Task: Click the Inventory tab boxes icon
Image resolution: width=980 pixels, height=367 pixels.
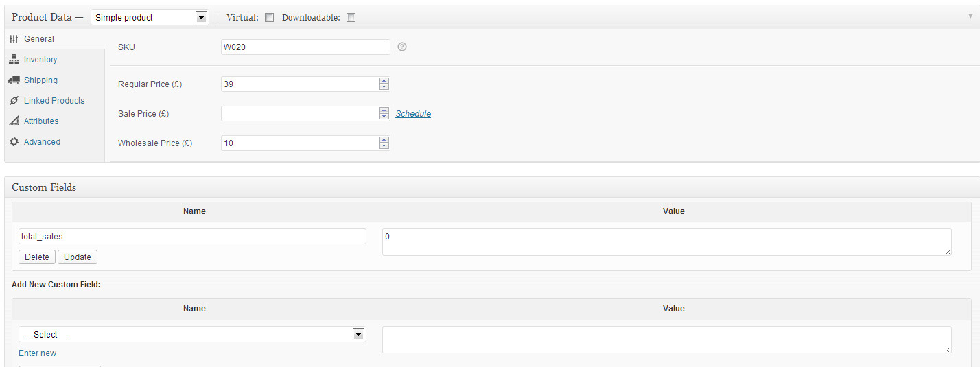Action: coord(14,60)
